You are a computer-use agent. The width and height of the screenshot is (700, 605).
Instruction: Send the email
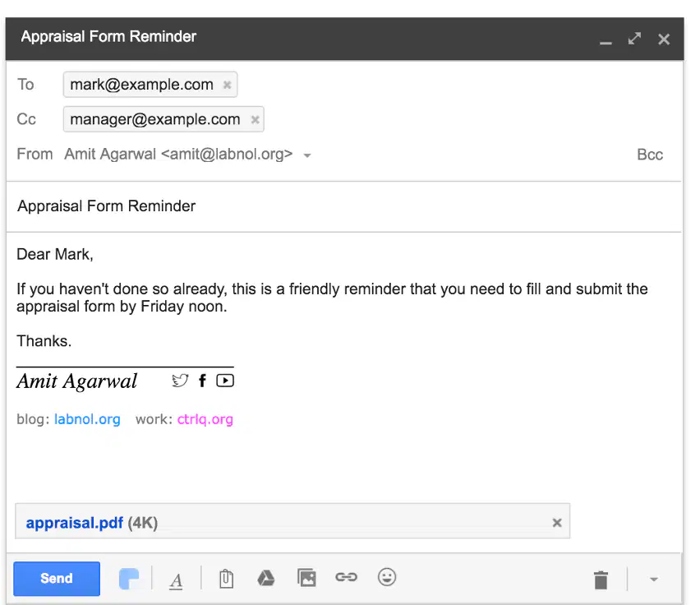(x=57, y=579)
